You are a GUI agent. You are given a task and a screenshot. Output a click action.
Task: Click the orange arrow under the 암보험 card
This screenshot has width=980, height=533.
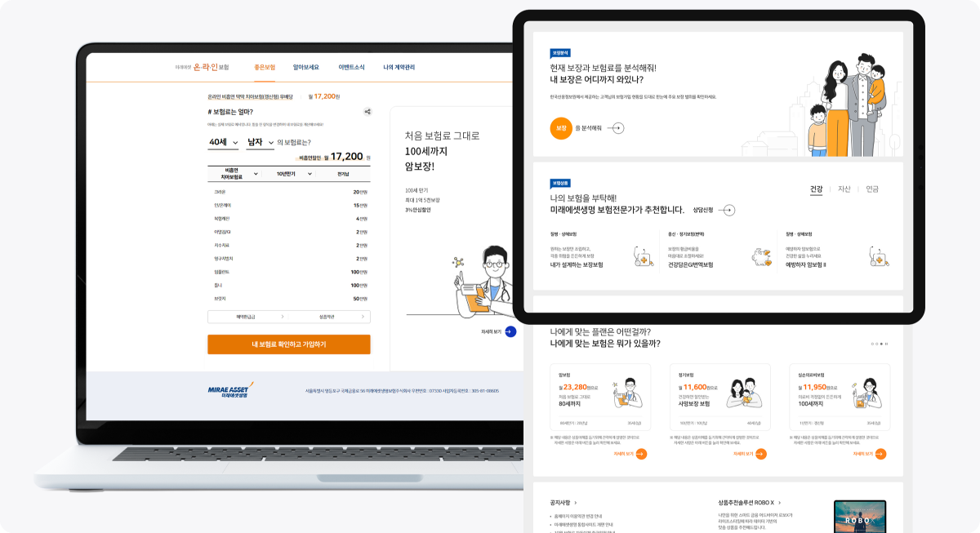click(641, 454)
